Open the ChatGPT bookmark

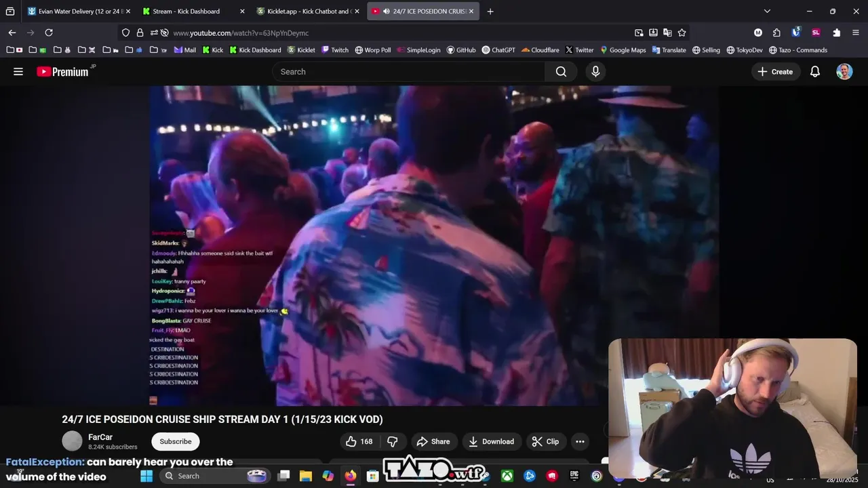pyautogui.click(x=498, y=50)
